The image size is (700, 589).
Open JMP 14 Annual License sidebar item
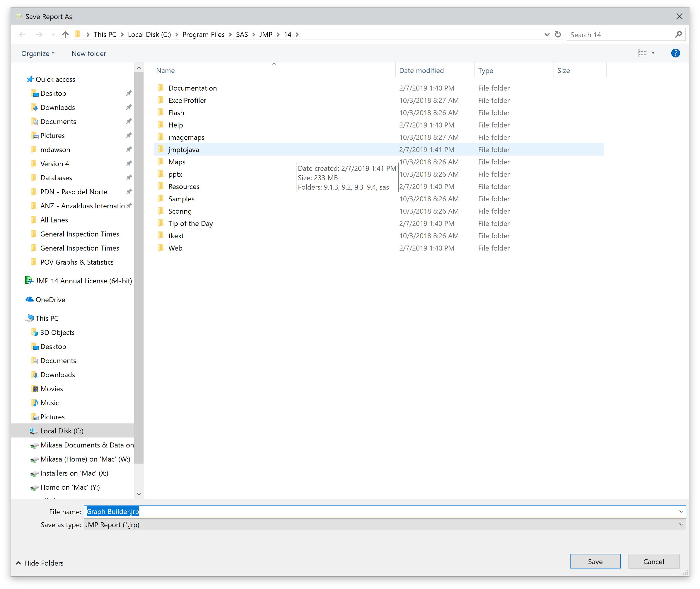83,281
